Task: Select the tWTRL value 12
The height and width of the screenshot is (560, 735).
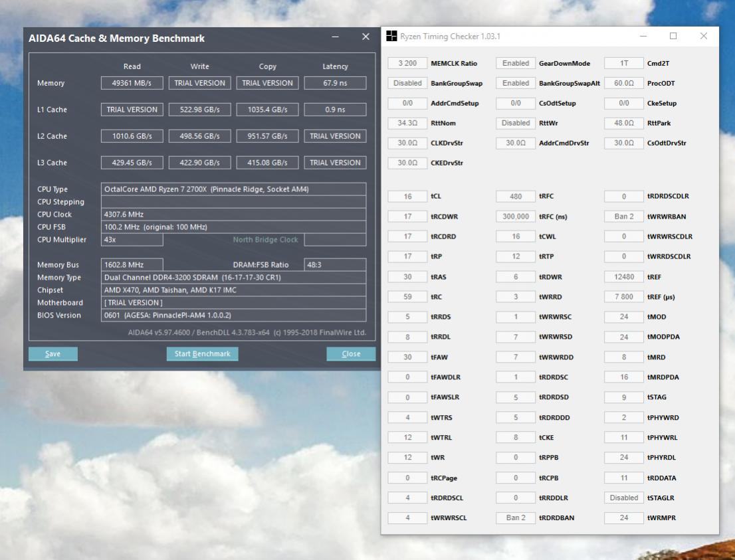Action: (407, 437)
